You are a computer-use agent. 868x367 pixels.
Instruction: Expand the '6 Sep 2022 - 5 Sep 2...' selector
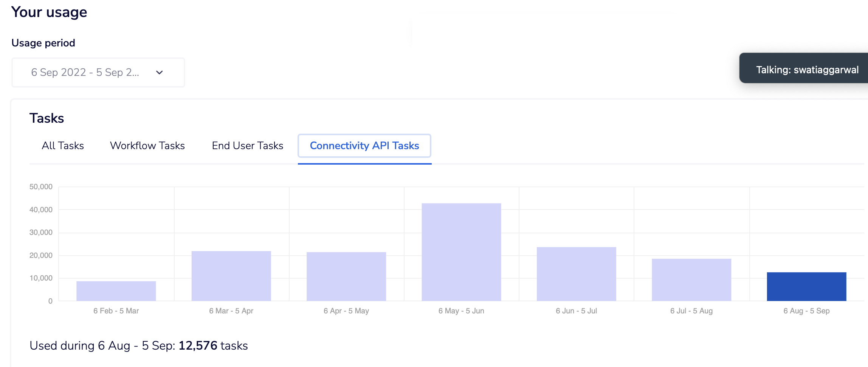[x=98, y=72]
